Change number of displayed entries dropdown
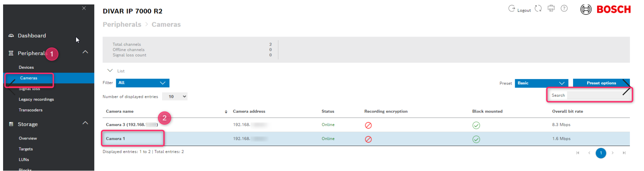The width and height of the screenshot is (644, 171). tap(175, 97)
